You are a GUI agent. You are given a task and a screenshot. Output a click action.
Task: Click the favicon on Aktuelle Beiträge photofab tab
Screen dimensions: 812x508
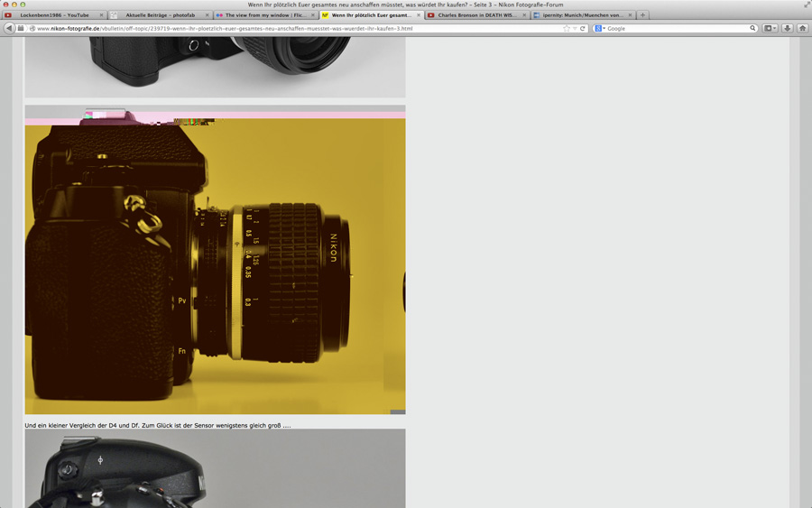(x=114, y=15)
